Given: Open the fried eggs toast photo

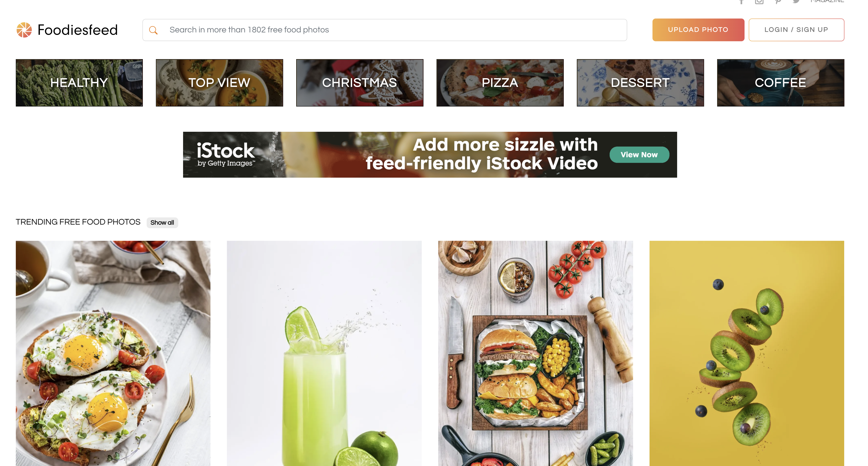Looking at the screenshot, I should 113,353.
